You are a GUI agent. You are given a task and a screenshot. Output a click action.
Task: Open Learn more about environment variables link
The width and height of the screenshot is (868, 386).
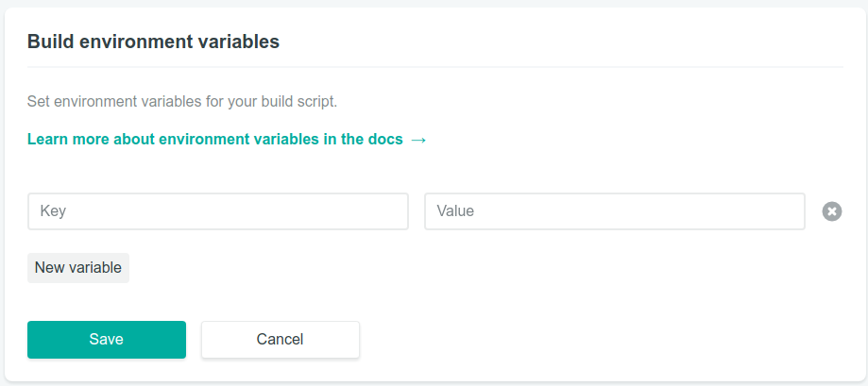pos(227,140)
